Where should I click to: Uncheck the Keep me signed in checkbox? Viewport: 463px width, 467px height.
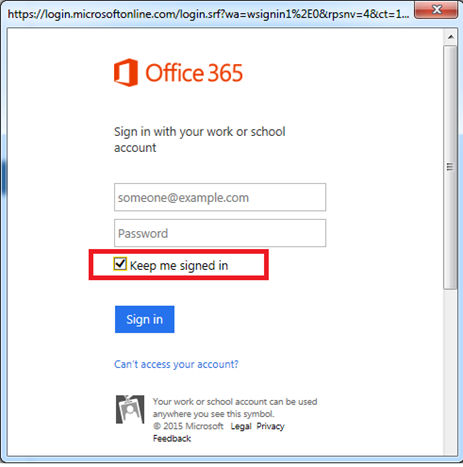click(120, 264)
